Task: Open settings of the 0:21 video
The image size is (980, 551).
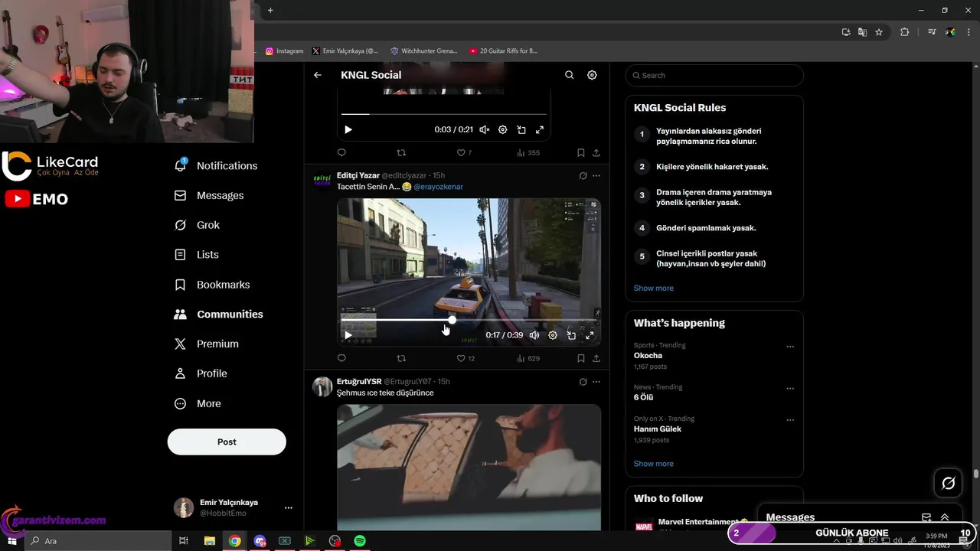Action: pyautogui.click(x=503, y=129)
